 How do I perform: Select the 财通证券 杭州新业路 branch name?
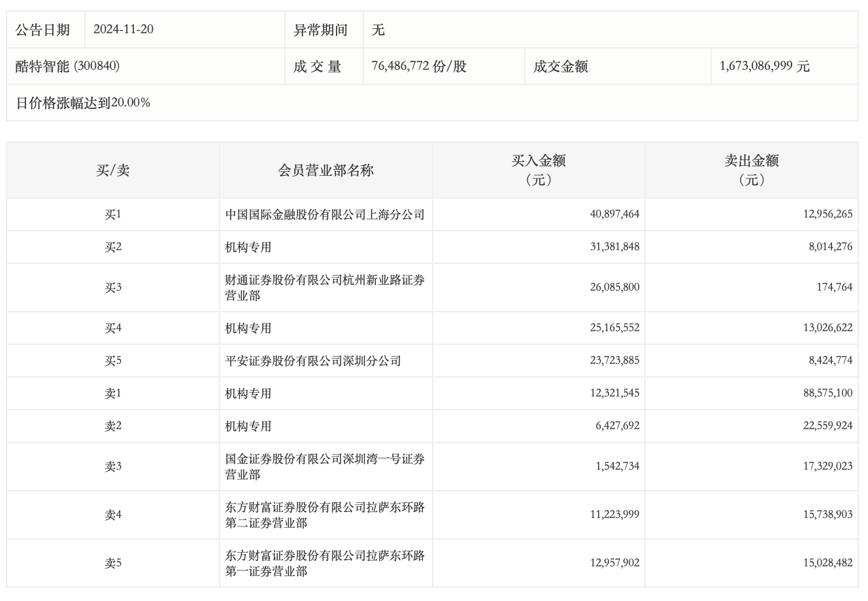325,287
